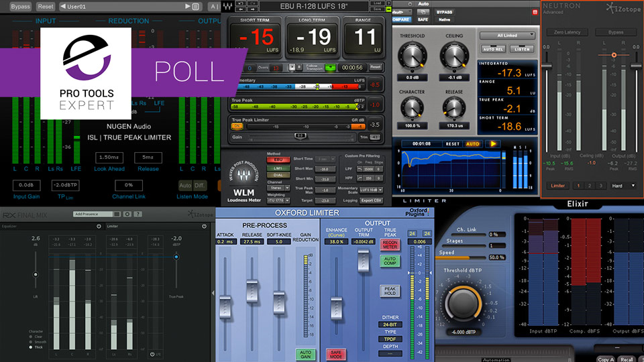Click the Release 5ms field in ISL
The width and height of the screenshot is (644, 362).
pyautogui.click(x=148, y=157)
